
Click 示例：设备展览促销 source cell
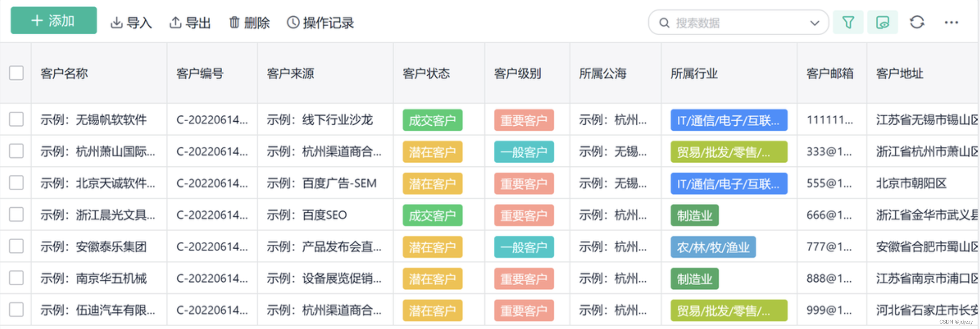tap(324, 278)
